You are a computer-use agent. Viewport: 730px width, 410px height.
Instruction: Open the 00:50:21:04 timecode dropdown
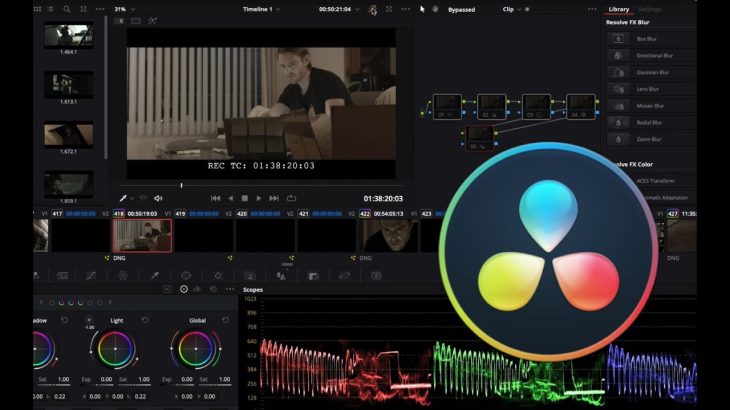point(339,9)
